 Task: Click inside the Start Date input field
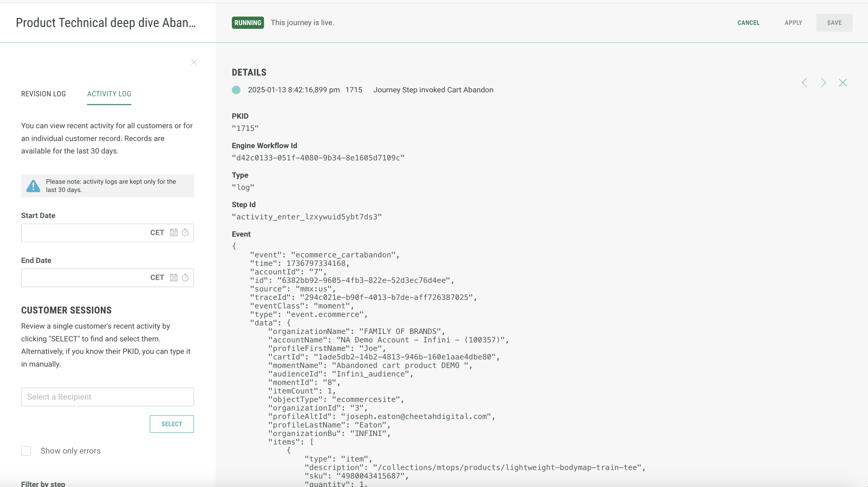coord(84,233)
